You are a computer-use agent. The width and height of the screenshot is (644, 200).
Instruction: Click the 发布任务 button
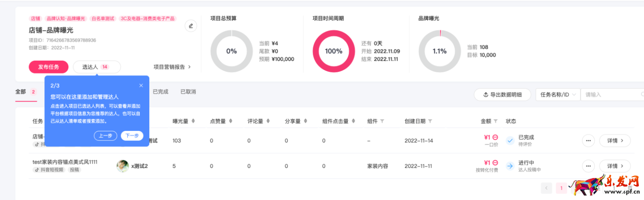point(48,67)
